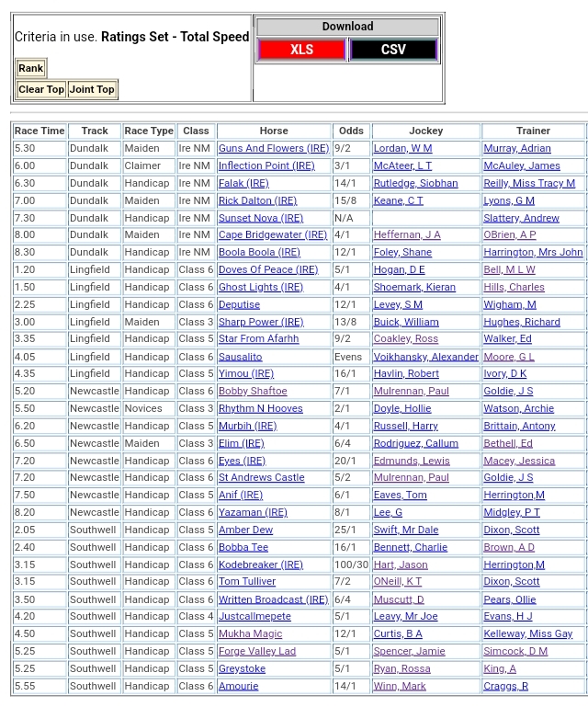The width and height of the screenshot is (588, 707).
Task: Click the Written Broadcast (IRE) link
Action: (273, 599)
